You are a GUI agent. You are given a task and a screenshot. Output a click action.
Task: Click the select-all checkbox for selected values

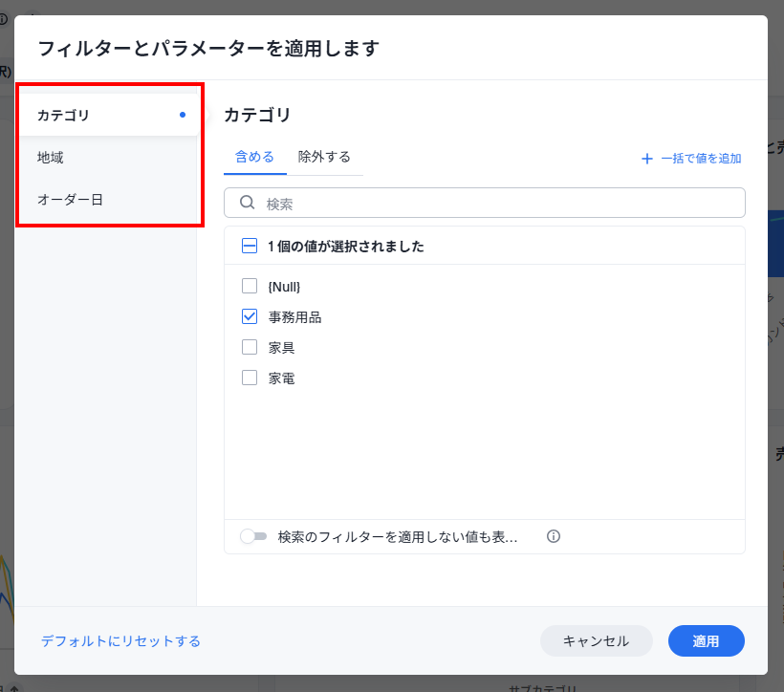pos(250,246)
